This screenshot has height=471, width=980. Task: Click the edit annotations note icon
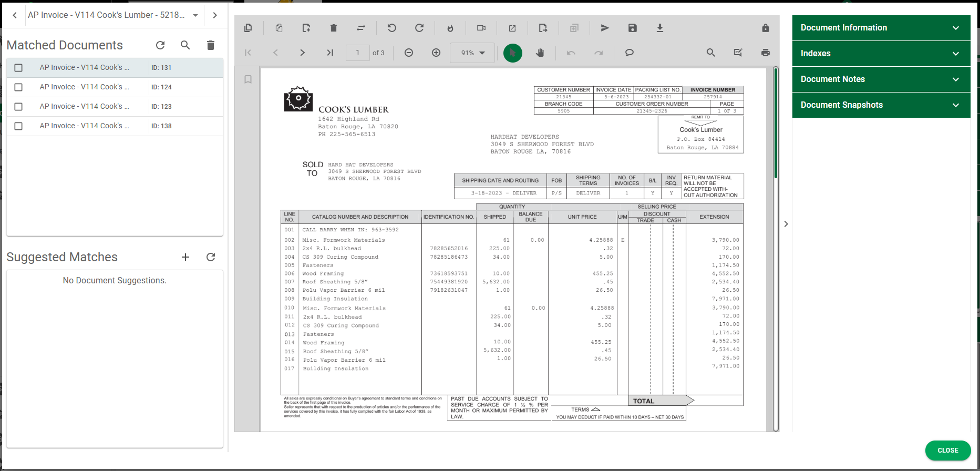pyautogui.click(x=738, y=53)
